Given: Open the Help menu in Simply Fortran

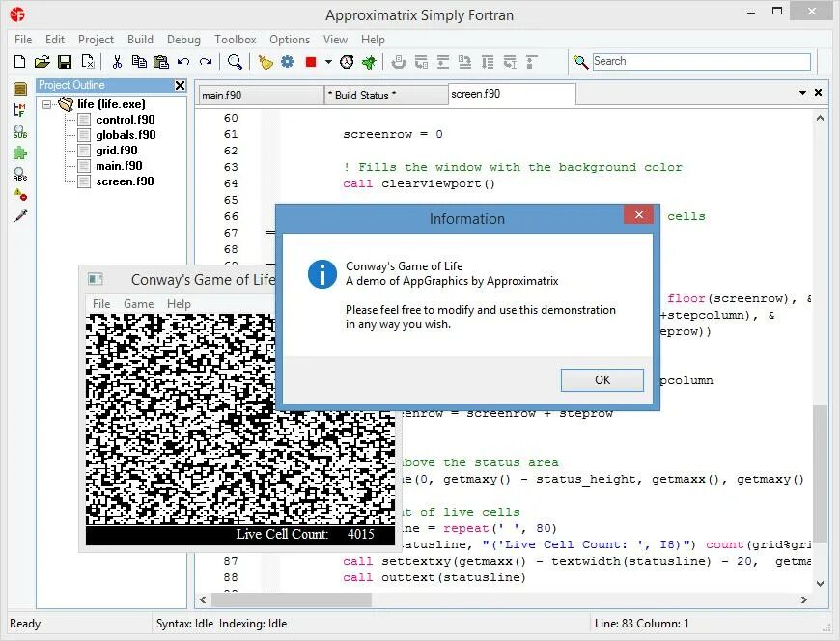Looking at the screenshot, I should (373, 39).
